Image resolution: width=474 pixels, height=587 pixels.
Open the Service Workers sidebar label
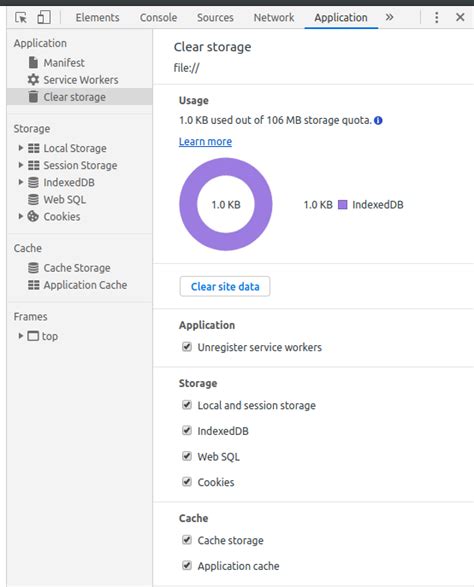coord(81,80)
